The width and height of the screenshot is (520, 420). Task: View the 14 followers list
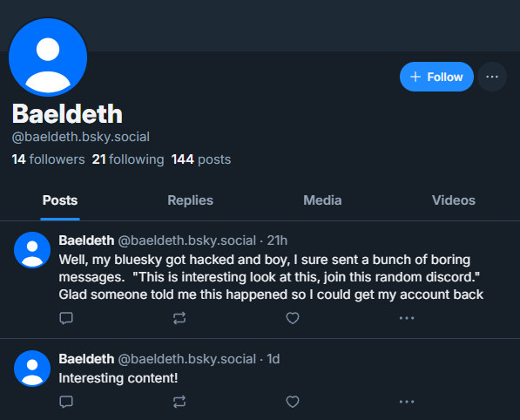(49, 159)
